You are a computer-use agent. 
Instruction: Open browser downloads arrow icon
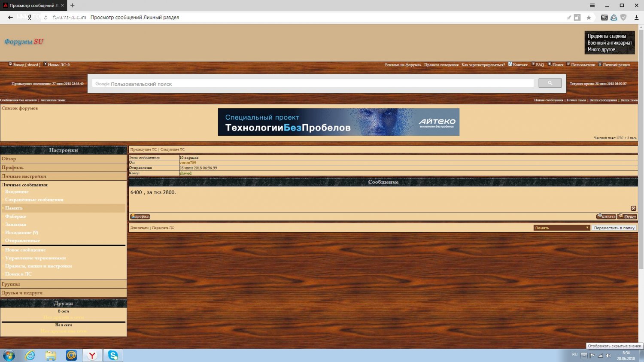coord(636,18)
